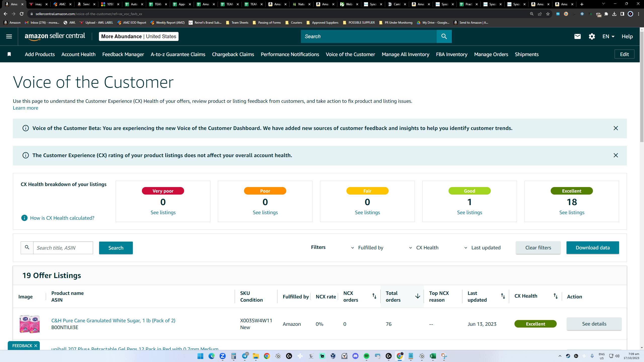644x362 pixels.
Task: Open the How is CX Health calculated link
Action: click(x=62, y=218)
